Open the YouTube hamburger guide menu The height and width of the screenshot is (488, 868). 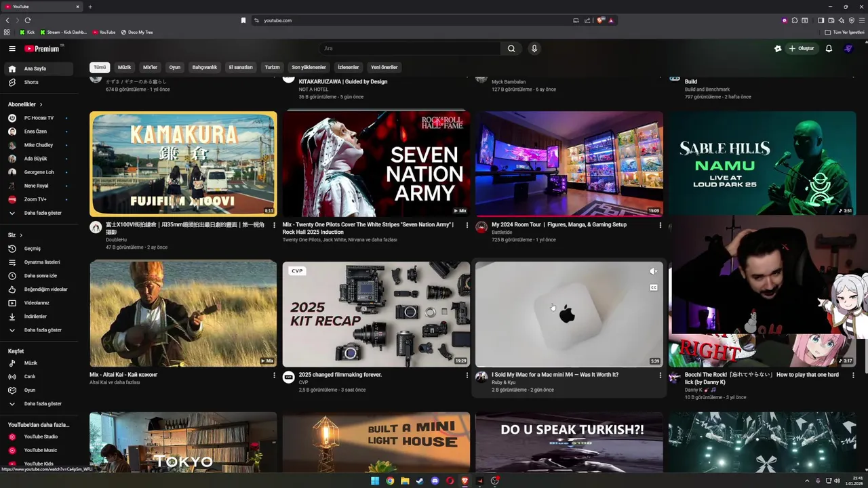(x=12, y=49)
